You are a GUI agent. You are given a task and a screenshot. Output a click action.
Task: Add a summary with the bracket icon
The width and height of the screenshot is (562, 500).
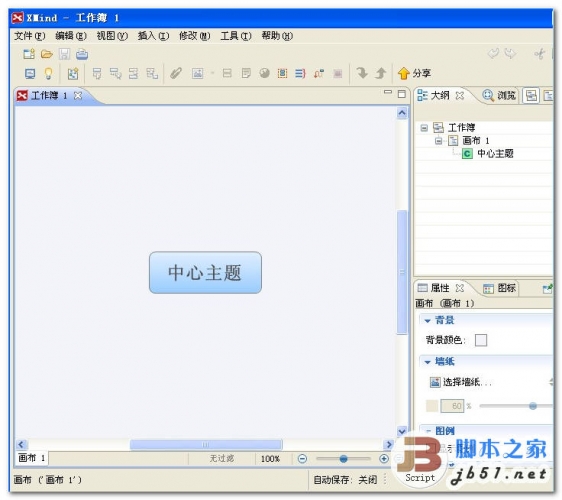pos(300,73)
